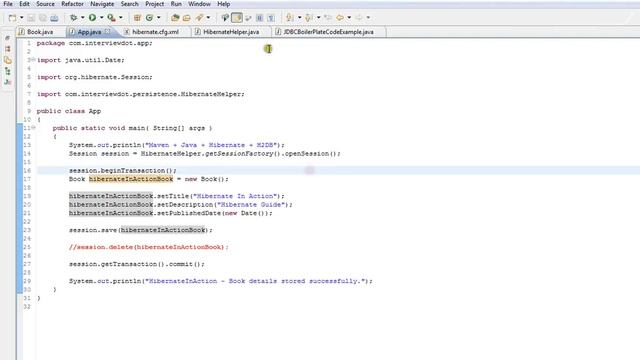Collapse the main method fold at line 11
Screen dimensions: 640x360
pyautogui.click(x=33, y=128)
